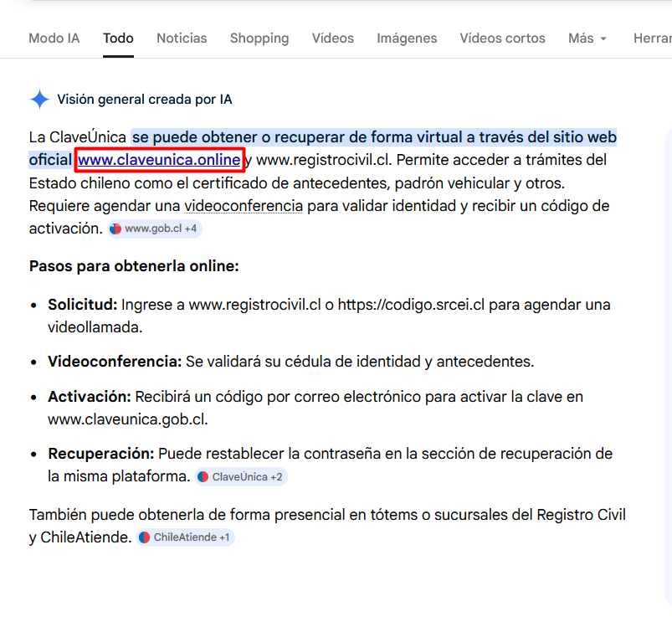Image resolution: width=672 pixels, height=627 pixels.
Task: Expand the Más results dropdown
Action: click(587, 38)
